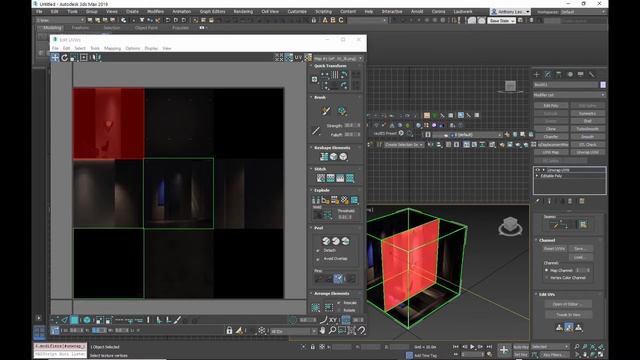Open the Create tab (plus) in command panel

coord(537,74)
